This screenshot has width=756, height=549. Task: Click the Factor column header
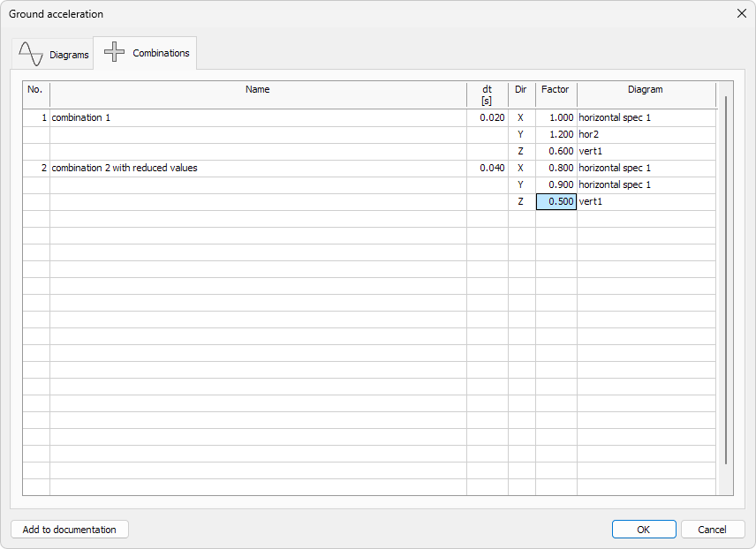[556, 89]
